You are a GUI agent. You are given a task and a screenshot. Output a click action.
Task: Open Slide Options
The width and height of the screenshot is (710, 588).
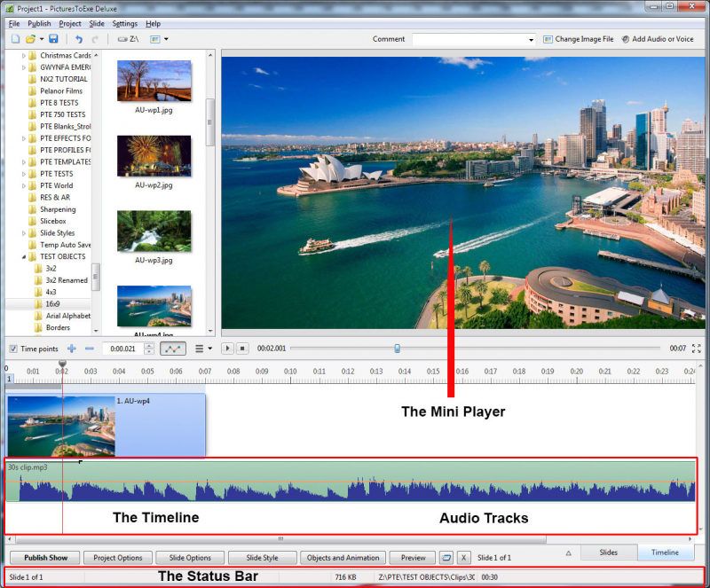(190, 558)
